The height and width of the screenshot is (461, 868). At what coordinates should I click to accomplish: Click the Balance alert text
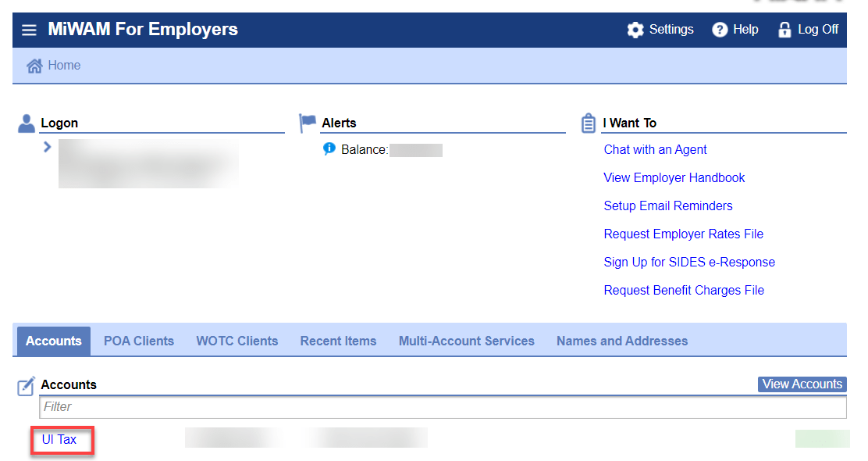(365, 149)
